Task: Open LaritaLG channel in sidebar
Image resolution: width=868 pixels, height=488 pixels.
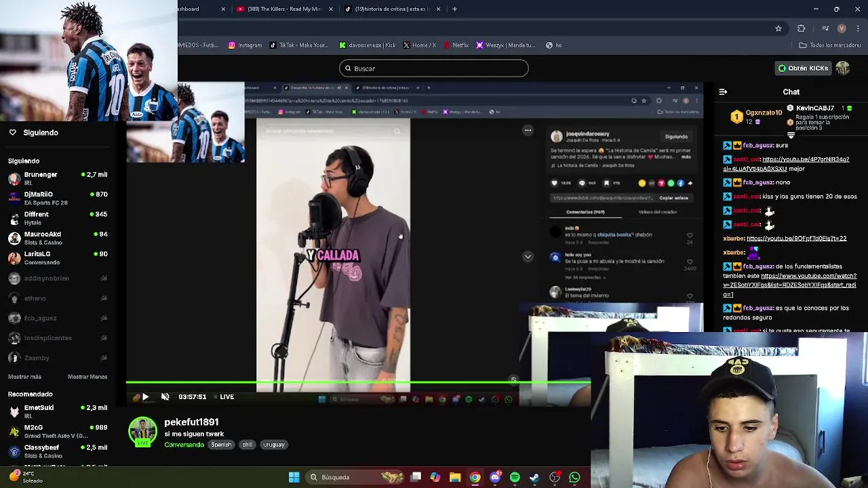Action: (x=58, y=258)
